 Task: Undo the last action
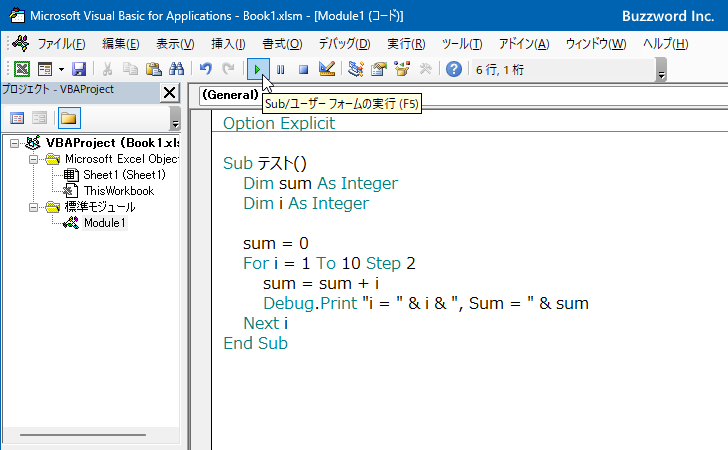point(206,69)
